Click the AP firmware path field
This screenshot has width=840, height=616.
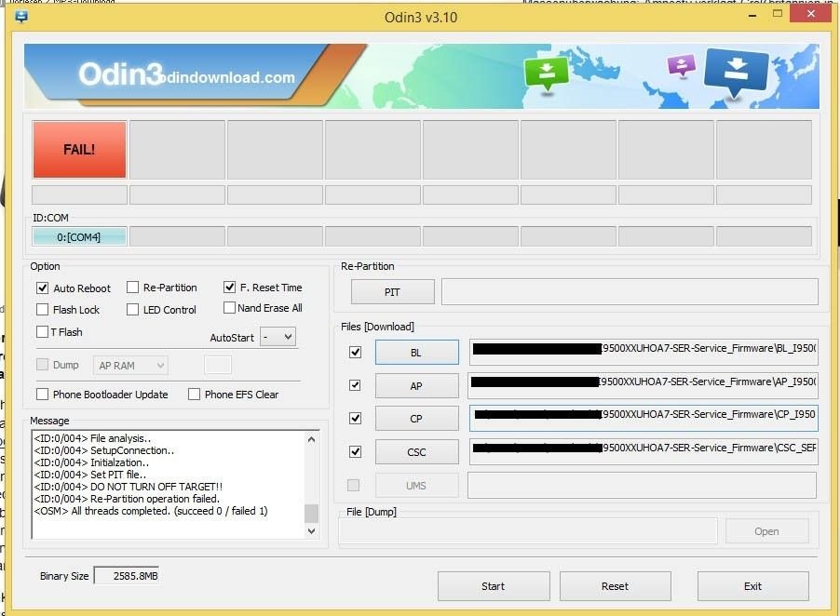pos(643,385)
